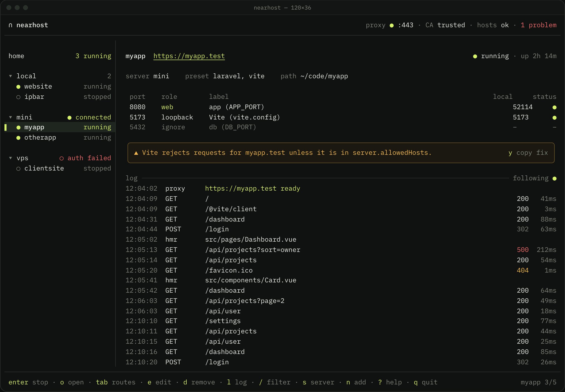Click the home row in sidebar

(x=60, y=56)
